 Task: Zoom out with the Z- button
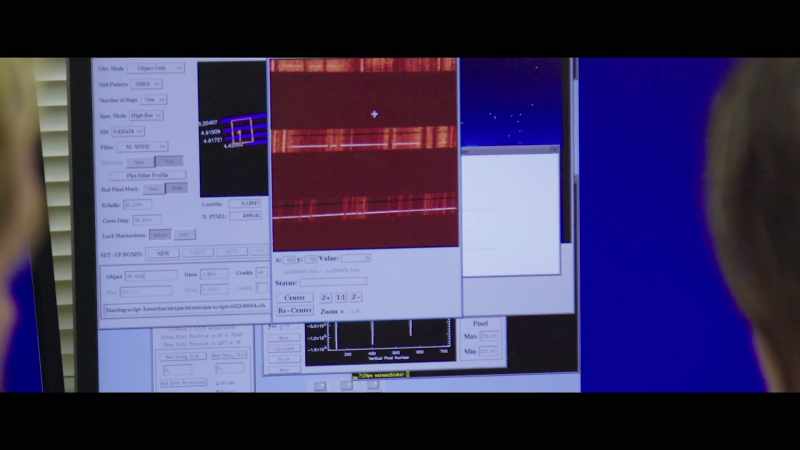coord(356,297)
